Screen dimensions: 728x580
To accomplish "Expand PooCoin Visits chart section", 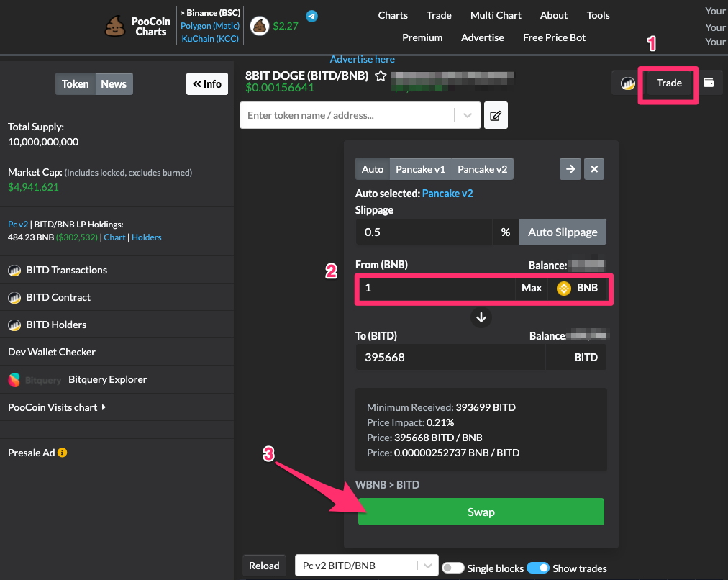I will click(57, 407).
